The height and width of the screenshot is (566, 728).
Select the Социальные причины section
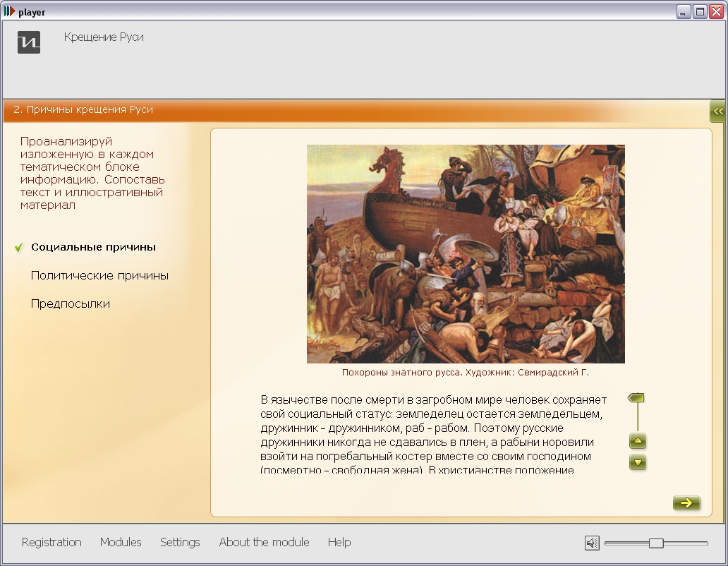93,247
